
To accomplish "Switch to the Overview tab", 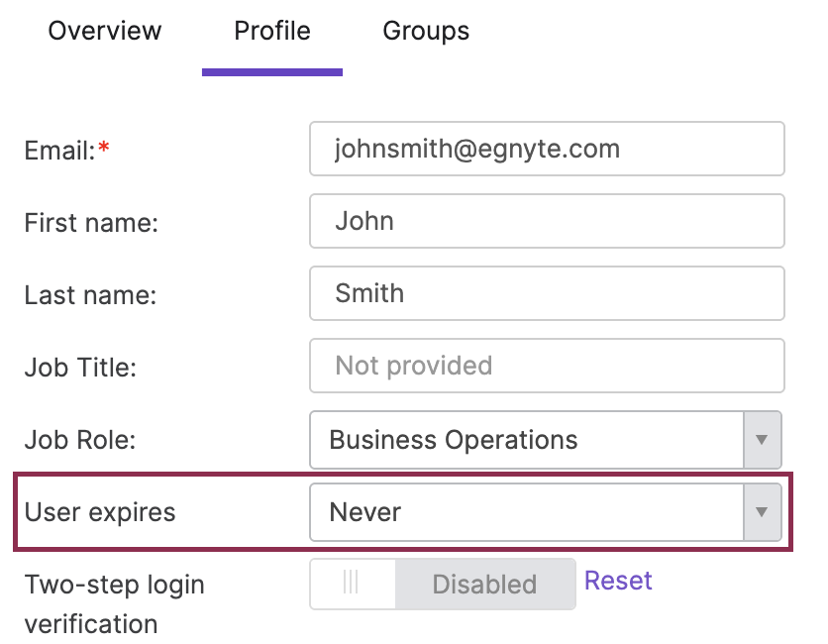I will point(104,31).
